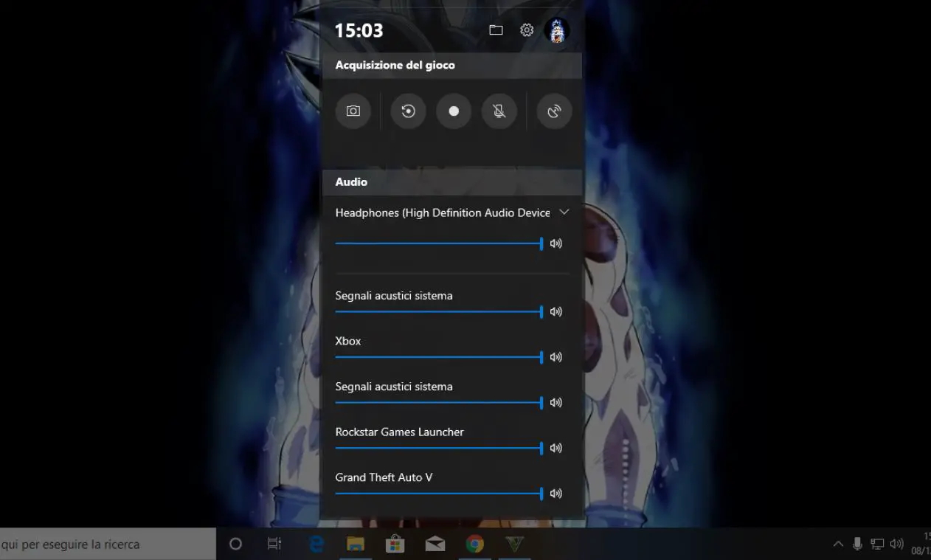Expand the Headphones audio device dropdown
931x560 pixels.
click(x=564, y=212)
